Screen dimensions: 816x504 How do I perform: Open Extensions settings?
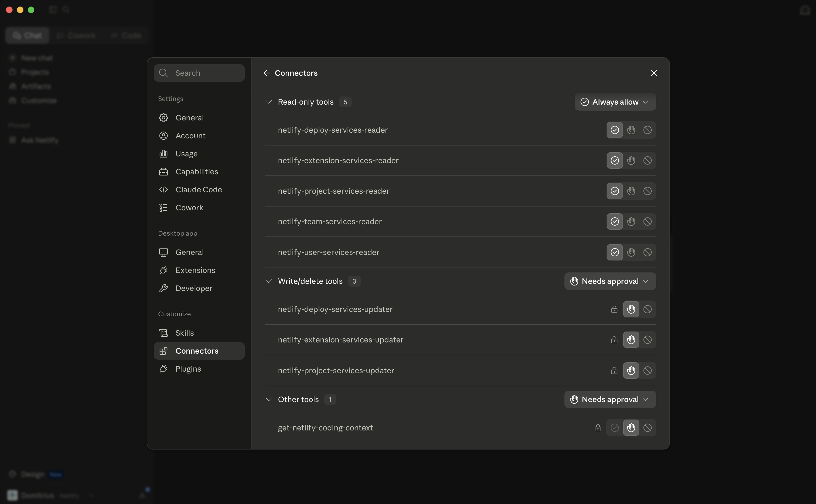(x=199, y=270)
